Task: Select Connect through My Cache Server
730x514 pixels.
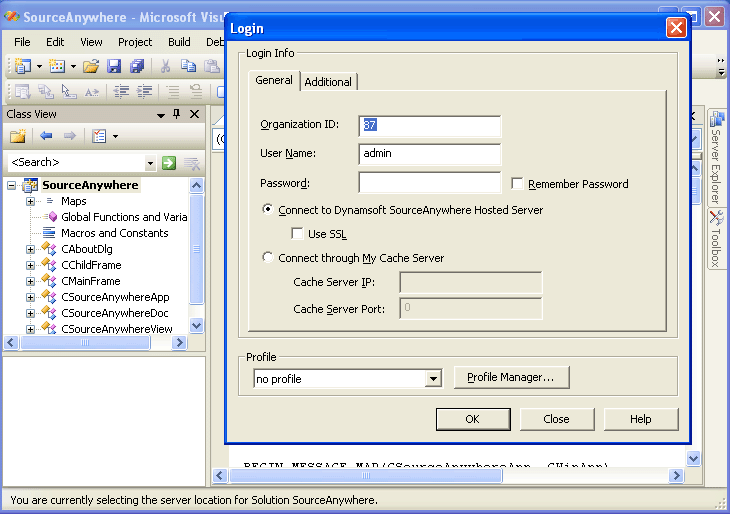Action: pos(267,258)
